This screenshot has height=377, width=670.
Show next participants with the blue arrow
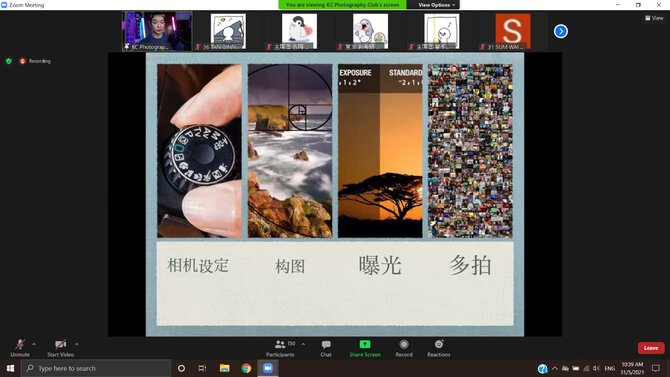[561, 31]
